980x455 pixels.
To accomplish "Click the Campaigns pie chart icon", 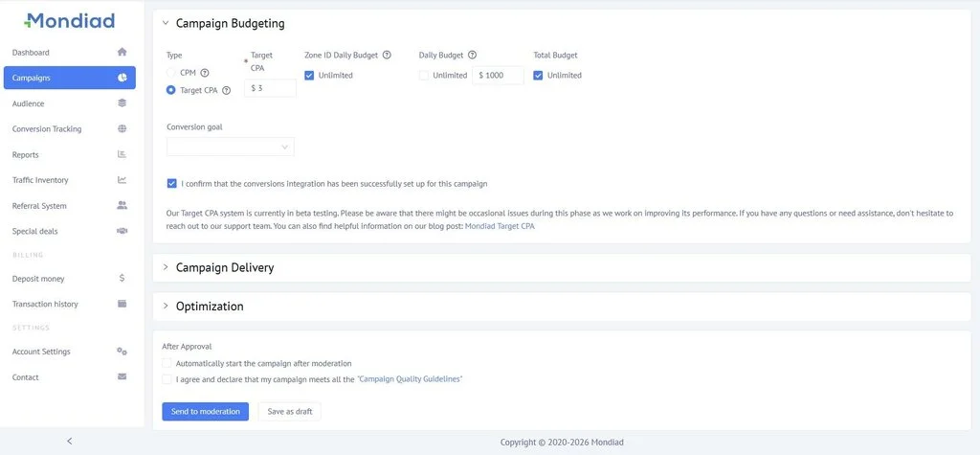I will click(122, 78).
